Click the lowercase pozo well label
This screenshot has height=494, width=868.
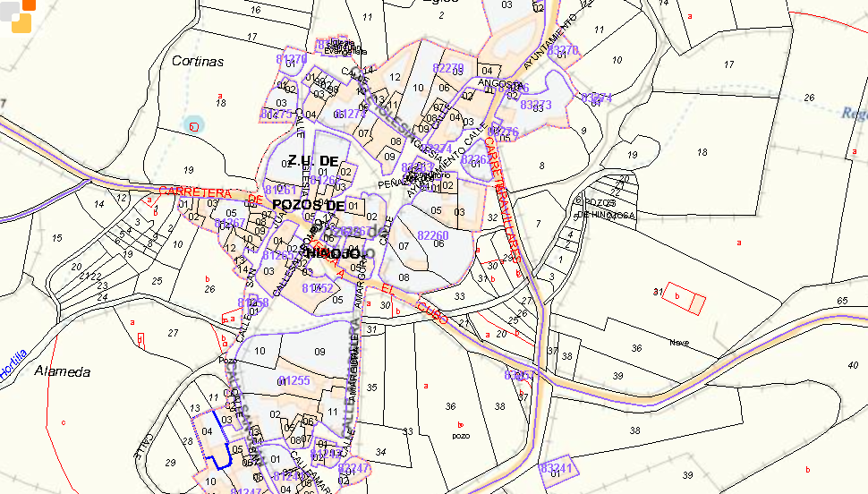click(x=461, y=435)
